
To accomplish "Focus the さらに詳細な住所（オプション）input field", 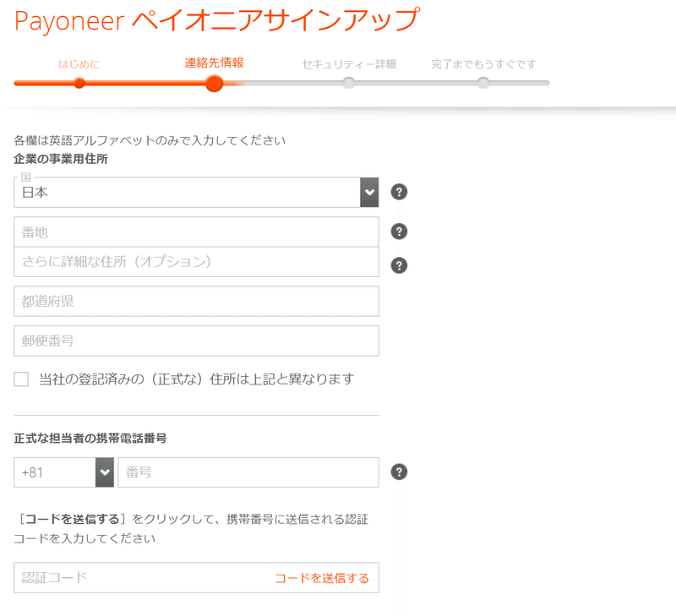I will click(196, 262).
